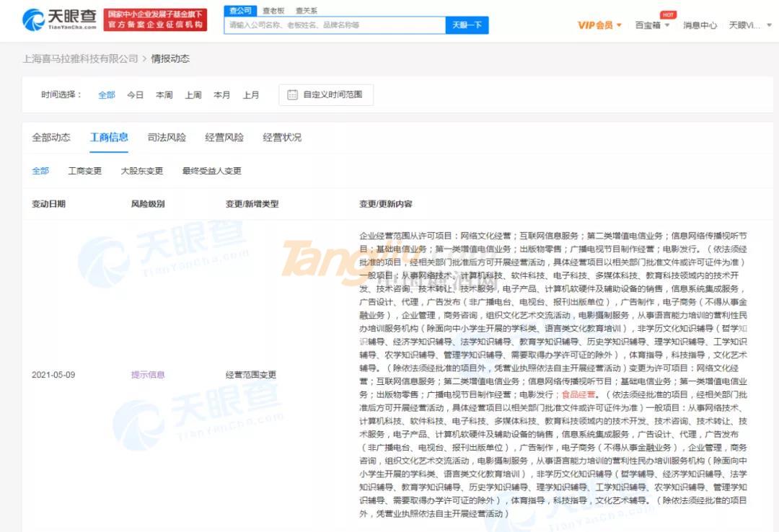
Task: Switch to the 全部动态 tab
Action: click(51, 137)
